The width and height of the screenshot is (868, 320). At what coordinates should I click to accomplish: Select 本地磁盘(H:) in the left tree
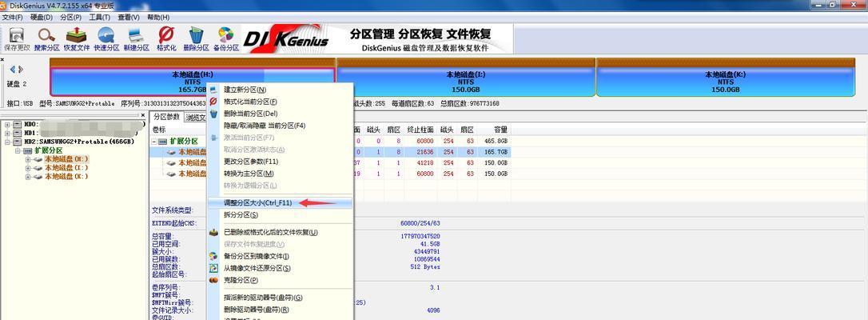(x=66, y=159)
